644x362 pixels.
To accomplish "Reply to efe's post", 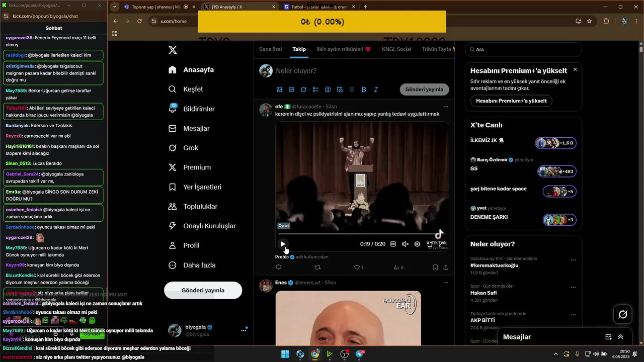I will [x=279, y=267].
